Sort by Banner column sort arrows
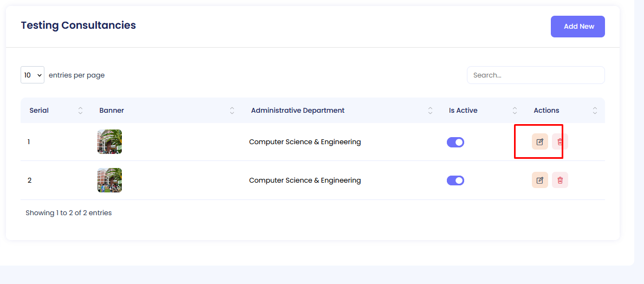This screenshot has height=284, width=644. point(232,111)
